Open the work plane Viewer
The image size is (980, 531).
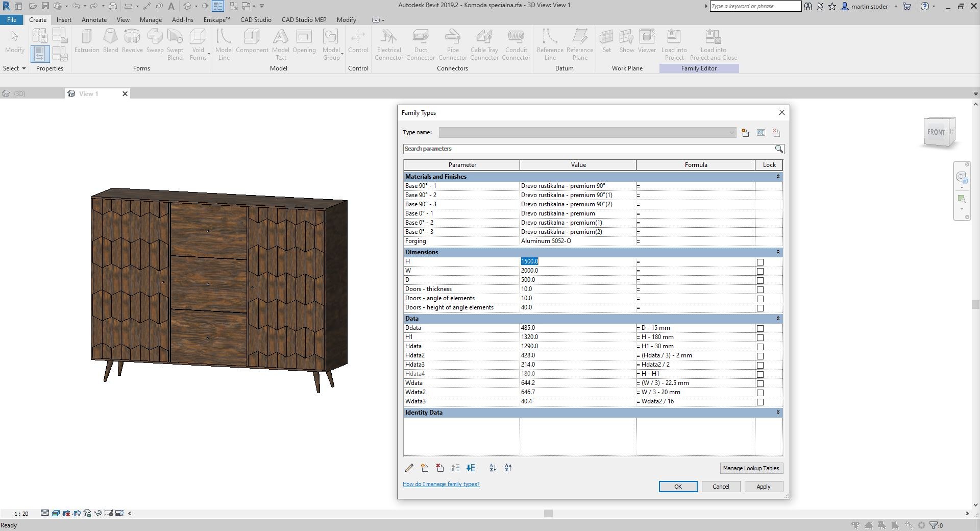(x=647, y=41)
